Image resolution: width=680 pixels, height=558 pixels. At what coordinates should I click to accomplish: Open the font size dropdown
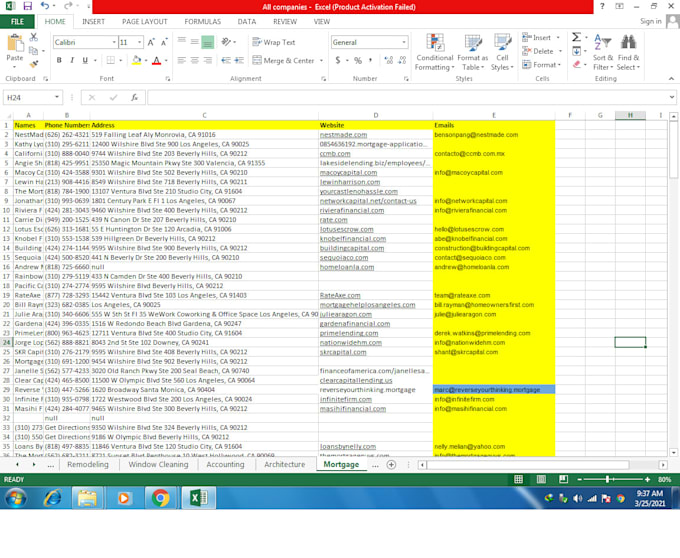pyautogui.click(x=140, y=42)
